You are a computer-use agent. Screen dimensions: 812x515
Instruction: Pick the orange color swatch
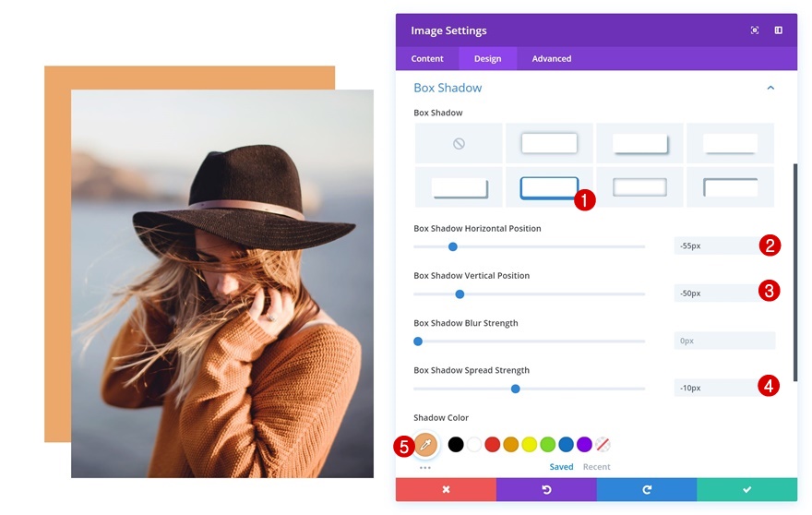(x=510, y=444)
